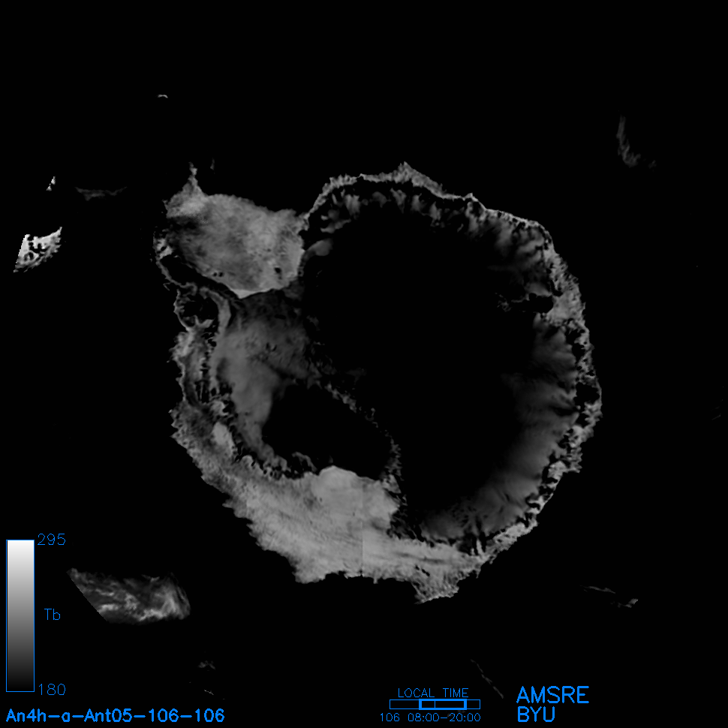Click the local time range bar
Viewport: 728px width, 728px height.
[435, 704]
